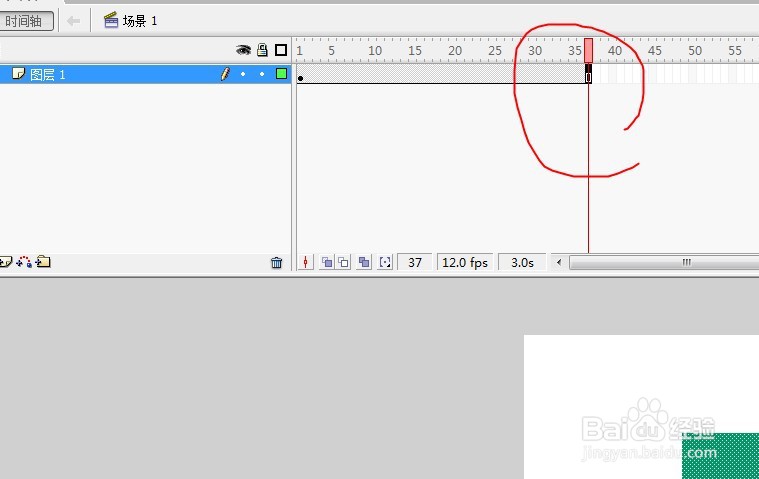Click the green patterned shape on stage
The width and height of the screenshot is (759, 479).
click(720, 456)
